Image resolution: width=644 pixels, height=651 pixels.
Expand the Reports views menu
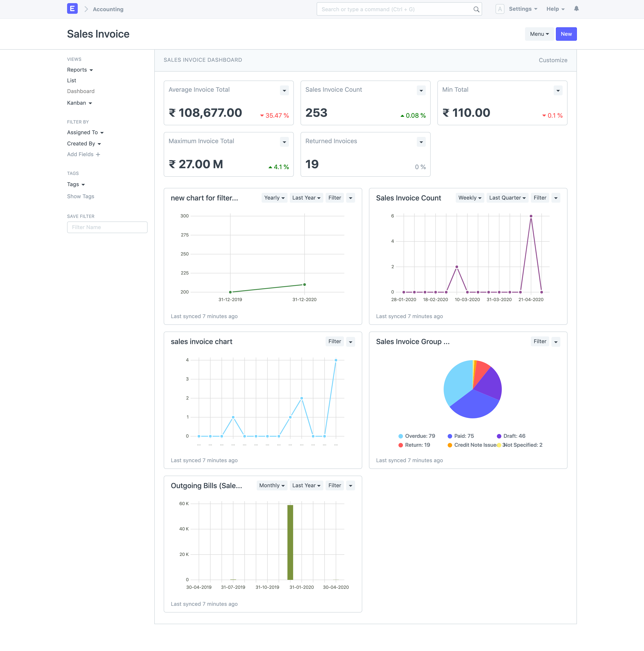[x=80, y=70]
